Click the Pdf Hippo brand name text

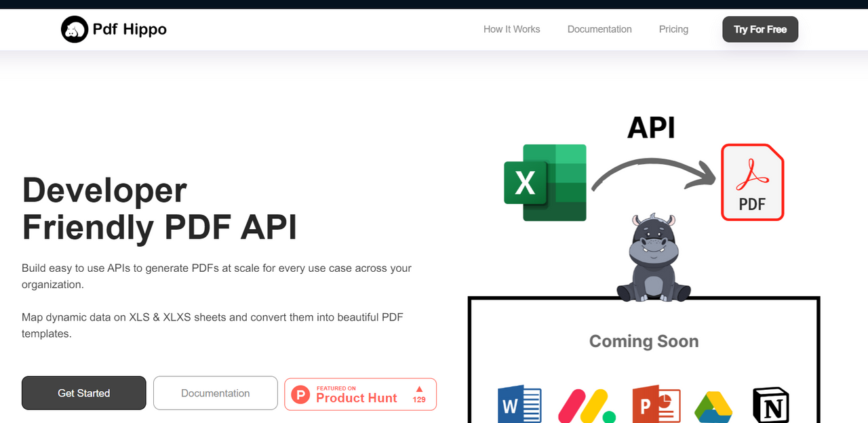(x=130, y=29)
